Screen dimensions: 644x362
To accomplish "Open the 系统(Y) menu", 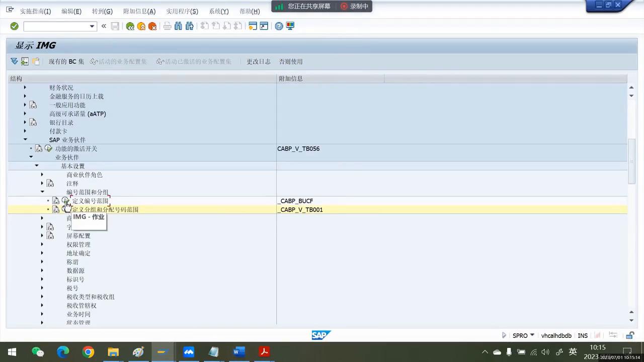I will (219, 11).
